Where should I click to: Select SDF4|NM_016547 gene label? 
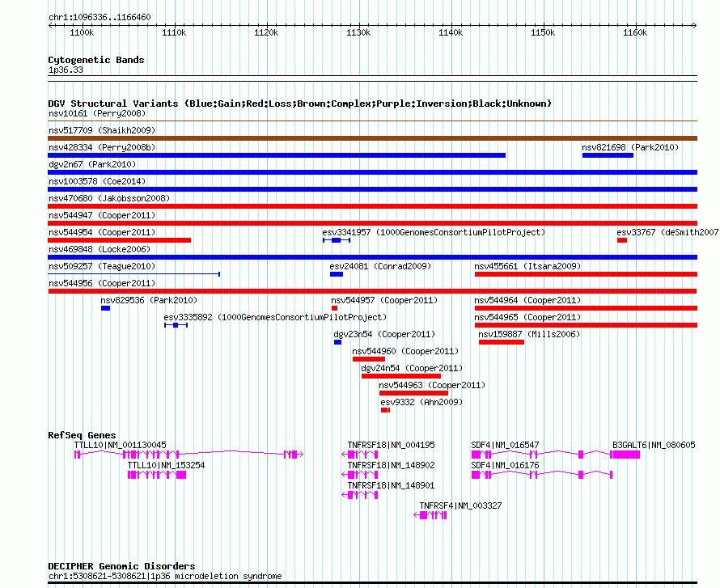(x=505, y=445)
